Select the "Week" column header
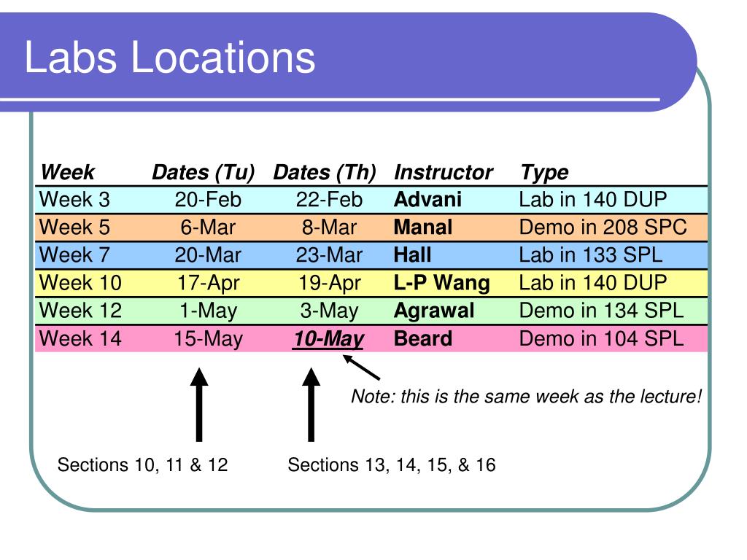The width and height of the screenshot is (747, 560). [x=67, y=172]
